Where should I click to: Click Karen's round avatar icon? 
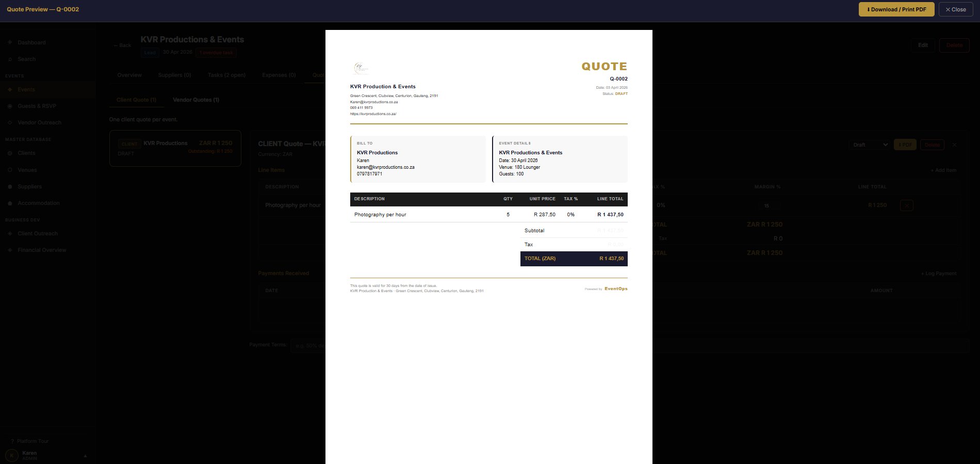click(11, 456)
